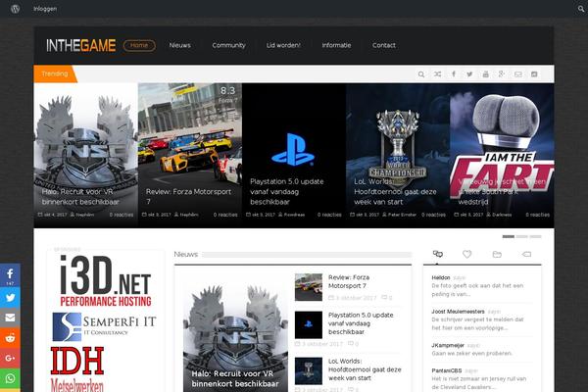The image size is (588, 392).
Task: Click the Forza Motorsport 7 news thumbnail
Action: [x=309, y=287]
